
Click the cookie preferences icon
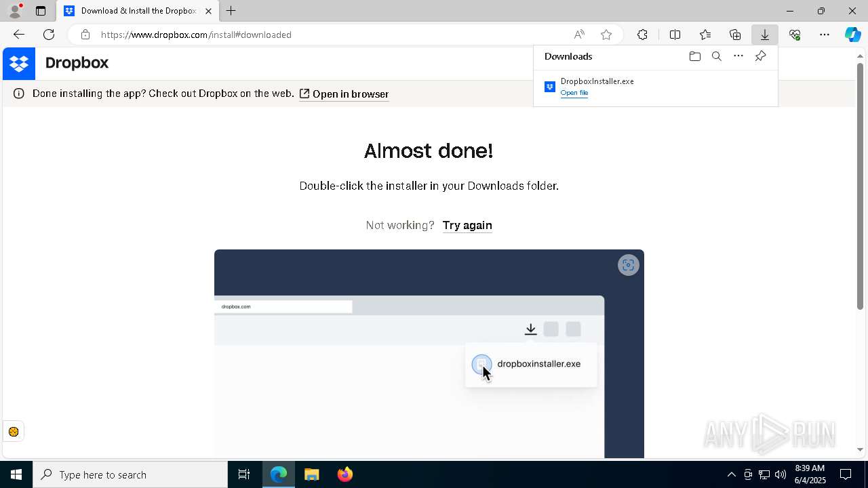(x=14, y=432)
